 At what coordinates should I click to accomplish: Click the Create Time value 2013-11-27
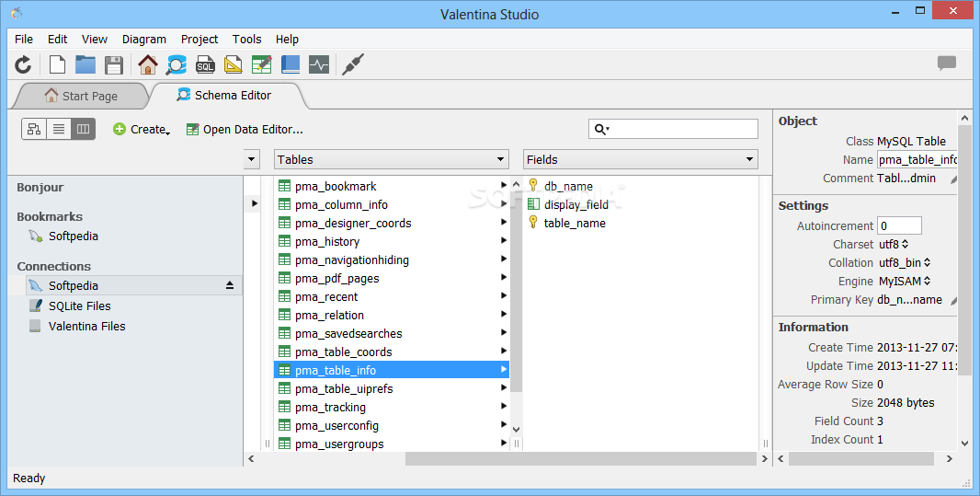click(917, 347)
